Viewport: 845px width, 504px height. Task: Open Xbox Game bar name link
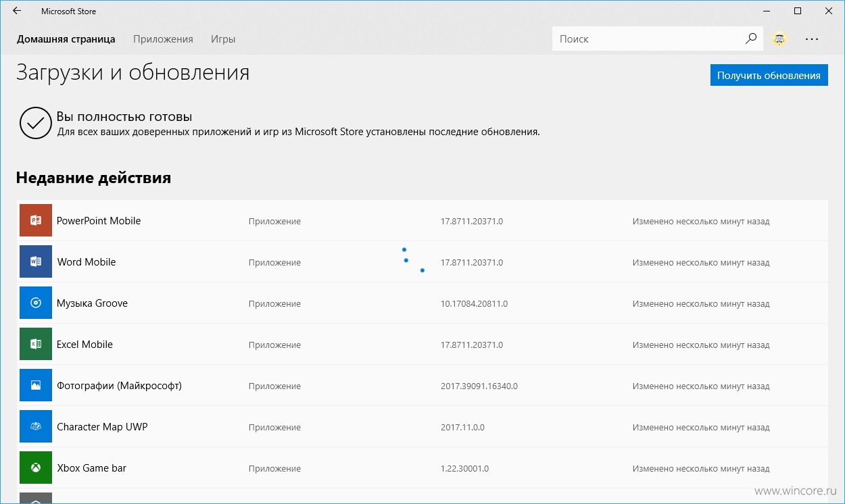click(91, 468)
